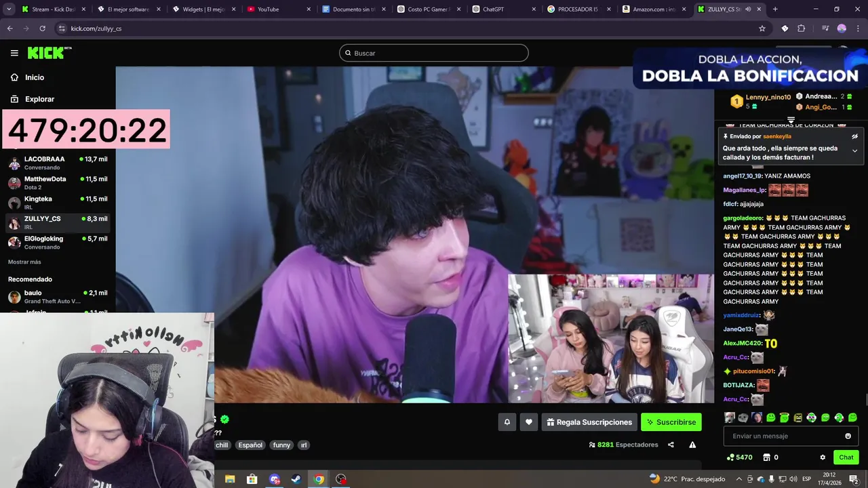
Task: Switch to Stream - Kick Dashboard tab
Action: (54, 9)
